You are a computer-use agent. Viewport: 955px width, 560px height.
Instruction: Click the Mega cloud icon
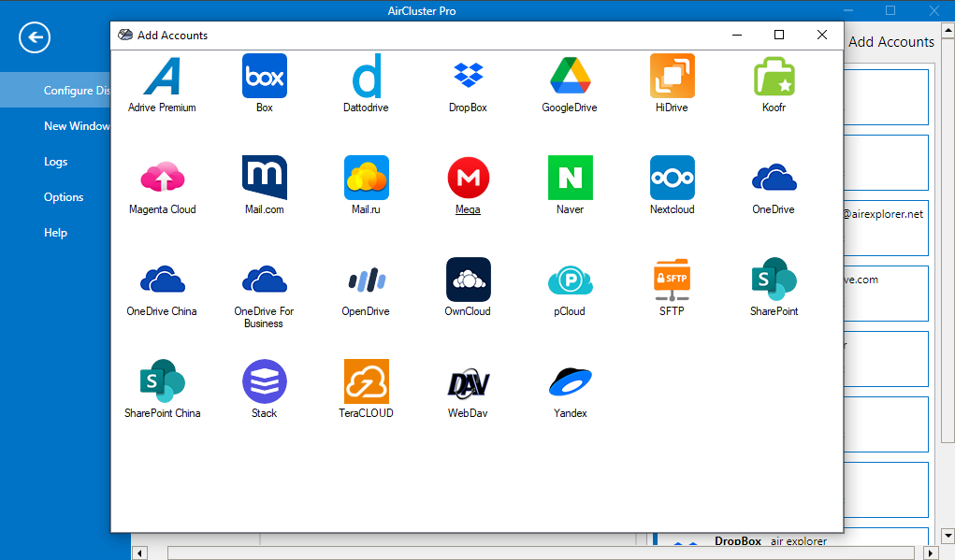tap(468, 178)
